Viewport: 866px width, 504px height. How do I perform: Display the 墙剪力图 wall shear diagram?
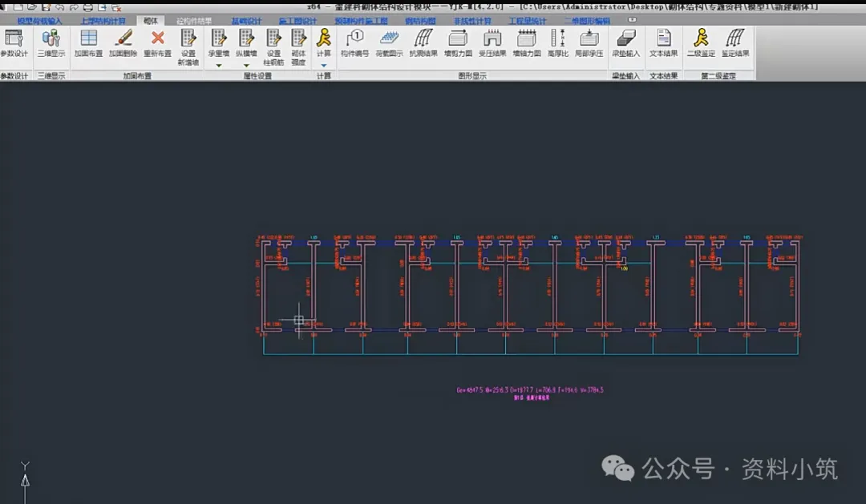(x=458, y=43)
